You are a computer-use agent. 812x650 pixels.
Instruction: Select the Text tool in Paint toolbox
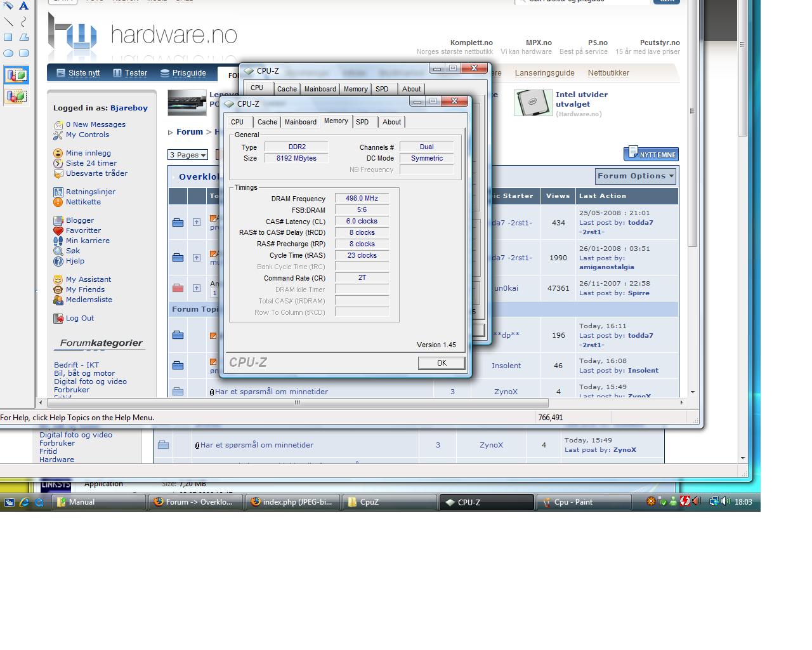(23, 6)
